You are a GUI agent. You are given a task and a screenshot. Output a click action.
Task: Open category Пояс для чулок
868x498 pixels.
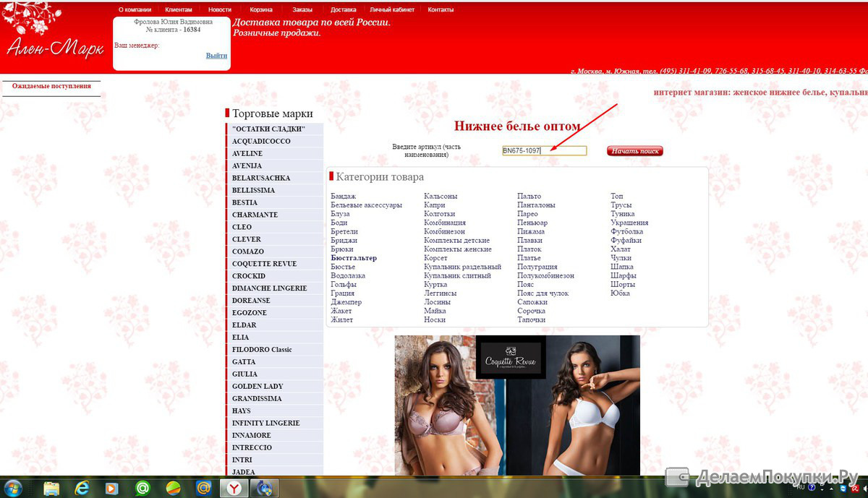[542, 293]
